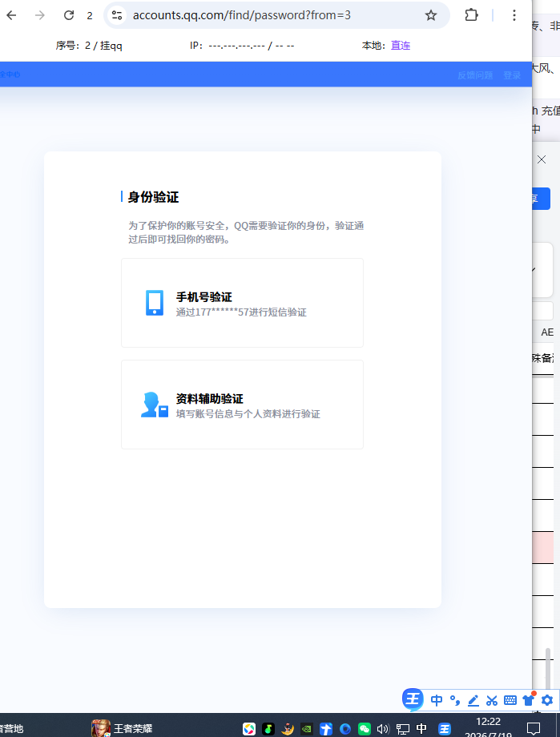The height and width of the screenshot is (737, 560).
Task: Open site information icon in address bar
Action: pyautogui.click(x=117, y=15)
